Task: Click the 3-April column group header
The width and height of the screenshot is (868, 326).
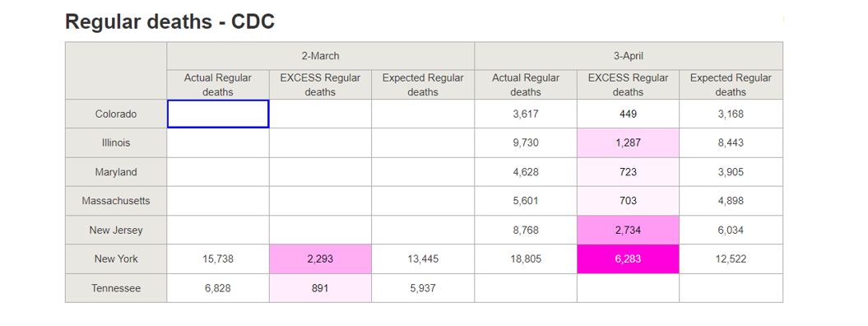Action: pyautogui.click(x=629, y=56)
